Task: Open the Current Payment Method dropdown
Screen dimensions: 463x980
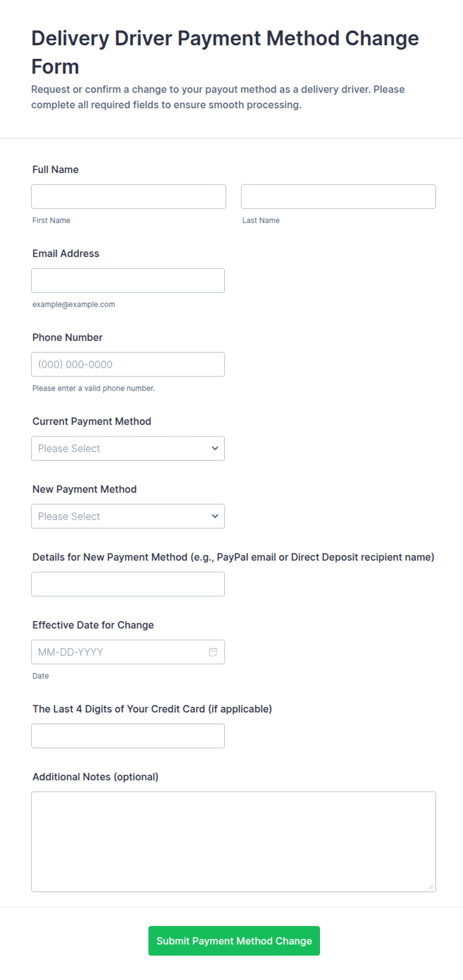Action: [128, 448]
